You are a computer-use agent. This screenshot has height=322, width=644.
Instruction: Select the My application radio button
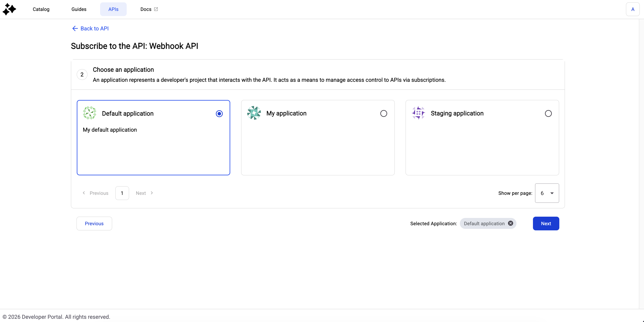tap(384, 113)
